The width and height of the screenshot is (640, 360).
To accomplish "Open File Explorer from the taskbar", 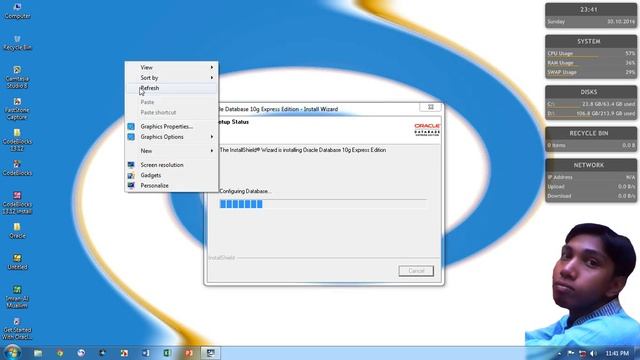I will click(x=38, y=353).
